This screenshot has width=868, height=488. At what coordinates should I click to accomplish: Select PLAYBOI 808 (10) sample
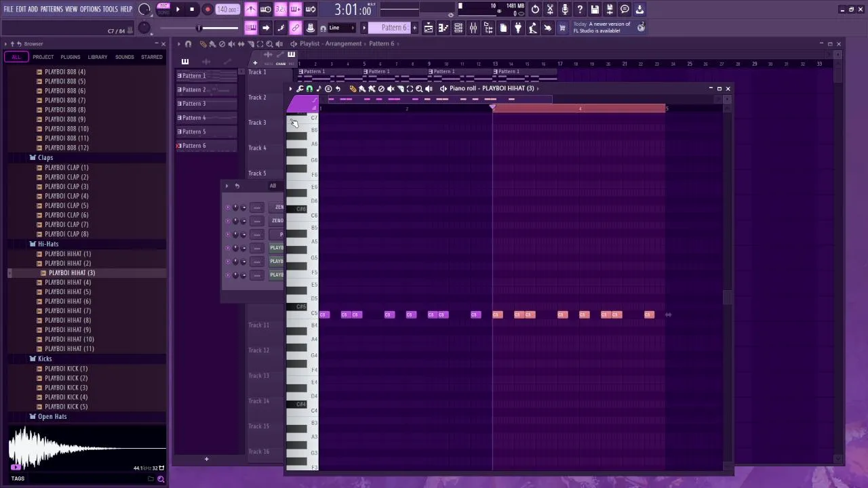[66, 129]
